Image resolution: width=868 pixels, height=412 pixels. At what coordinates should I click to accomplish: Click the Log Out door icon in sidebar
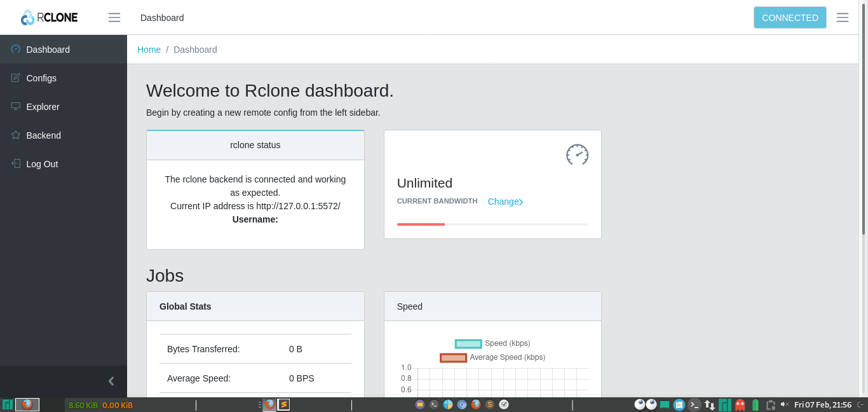(16, 163)
